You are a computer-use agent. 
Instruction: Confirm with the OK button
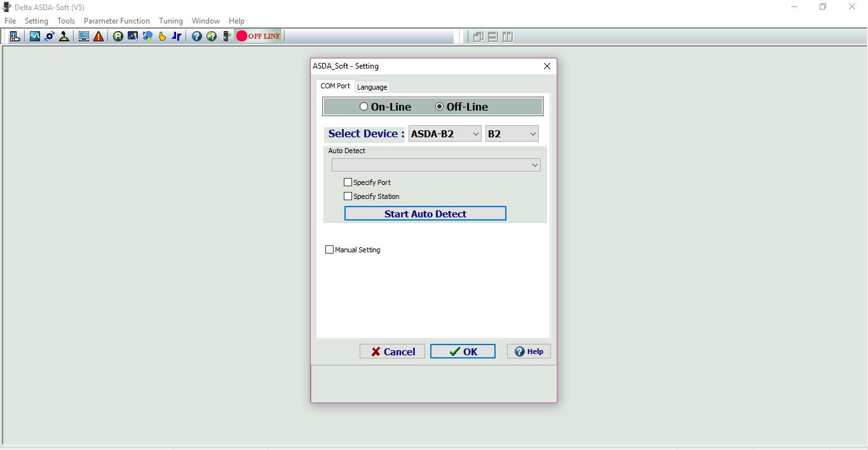[x=463, y=351]
